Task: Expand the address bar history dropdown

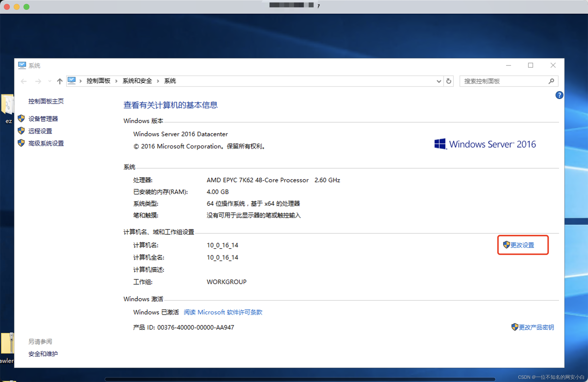Action: (x=439, y=81)
